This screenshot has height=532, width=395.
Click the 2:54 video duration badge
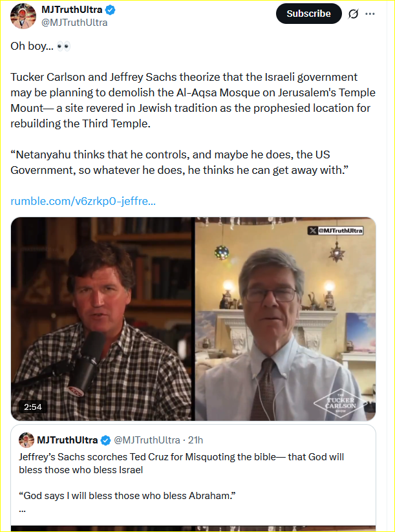coord(32,407)
